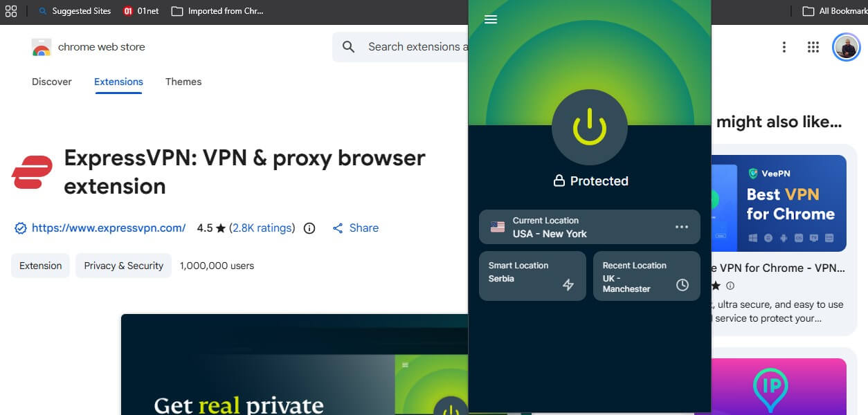Click the ExpressVPN extension title
Screen dimensions: 868x415
point(244,172)
